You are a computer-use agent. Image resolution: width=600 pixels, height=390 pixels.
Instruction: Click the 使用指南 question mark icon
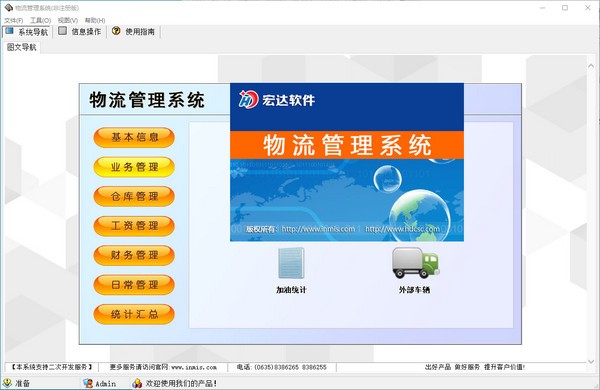click(116, 31)
